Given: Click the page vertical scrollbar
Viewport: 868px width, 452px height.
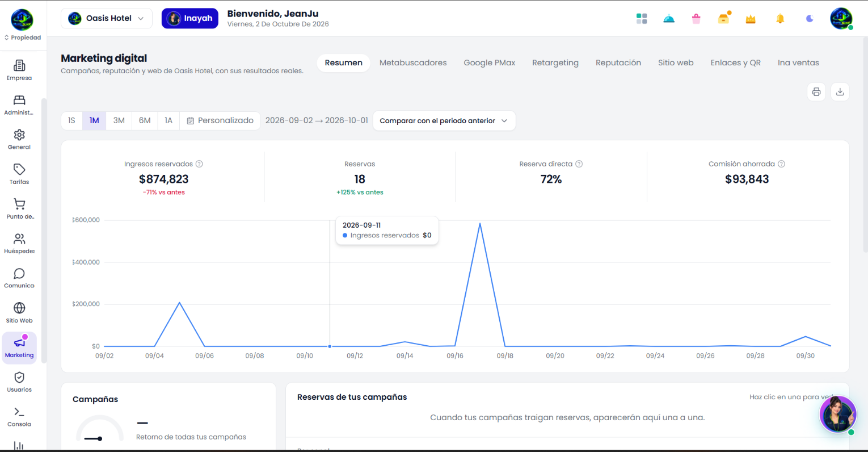Looking at the screenshot, I should 865,146.
